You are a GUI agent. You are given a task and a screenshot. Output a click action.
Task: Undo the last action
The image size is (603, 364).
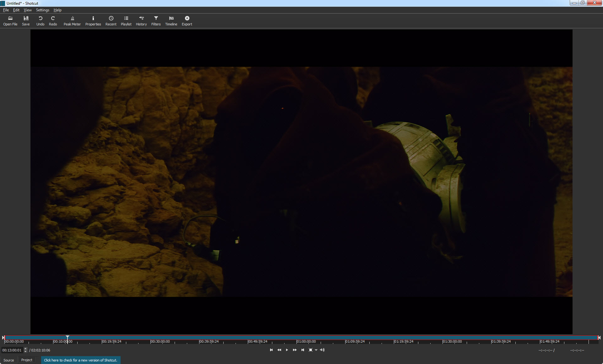pos(40,21)
